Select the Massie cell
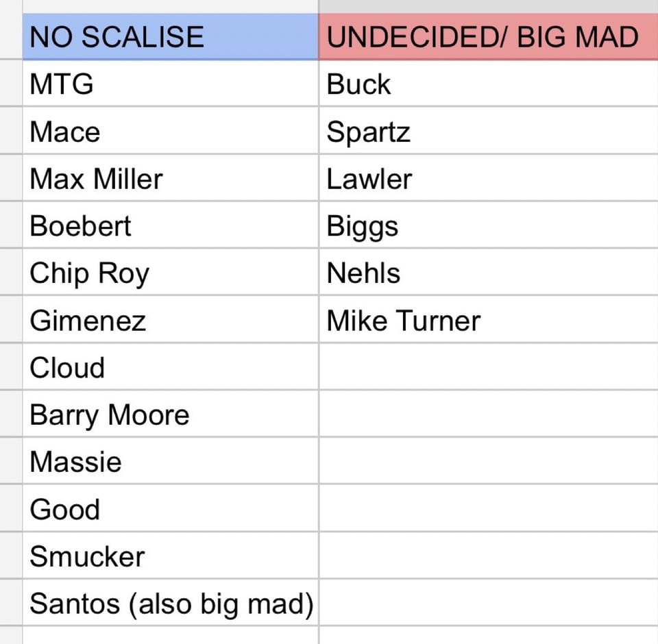The width and height of the screenshot is (658, 644). [170, 462]
